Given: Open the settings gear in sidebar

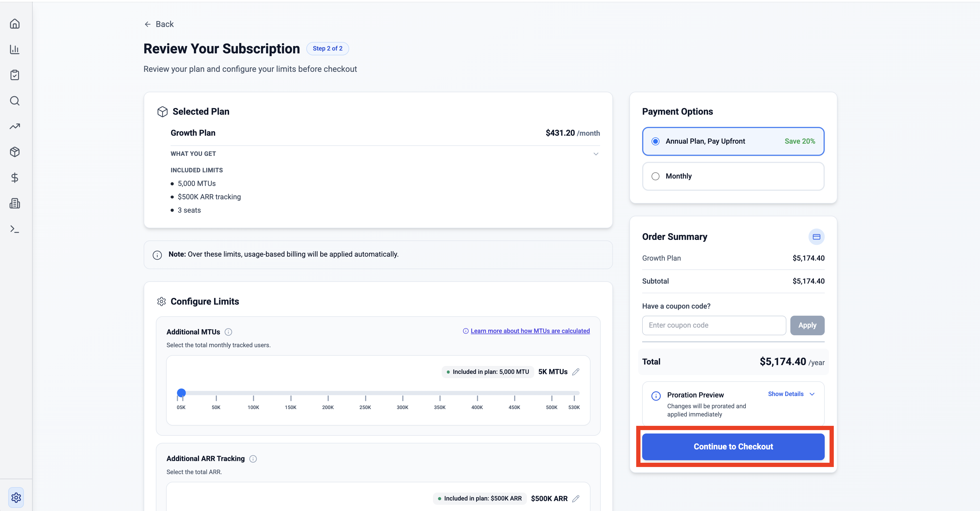Looking at the screenshot, I should pos(16,497).
